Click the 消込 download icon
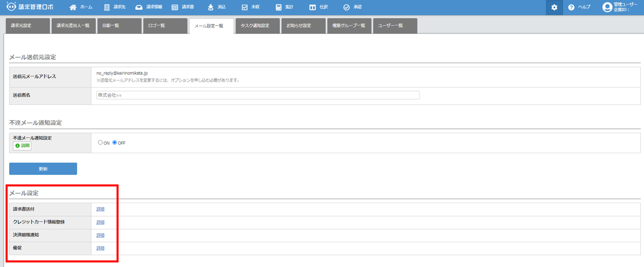644x267 pixels. tap(211, 8)
